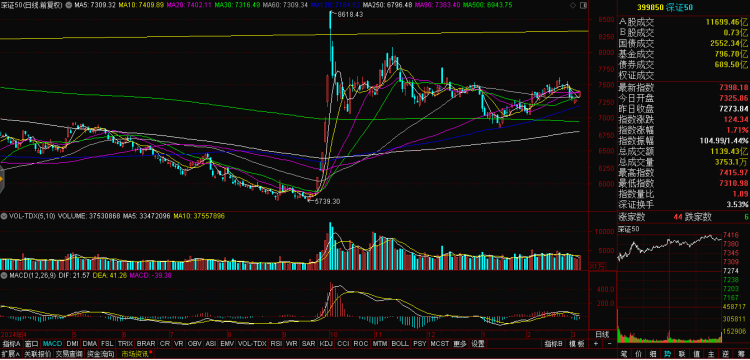Expand the 扩展 menu at bottom left
750x360 pixels.
pos(11,354)
